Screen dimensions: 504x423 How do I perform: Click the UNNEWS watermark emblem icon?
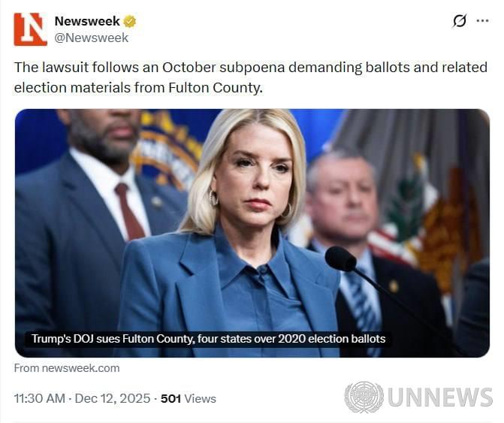point(364,397)
